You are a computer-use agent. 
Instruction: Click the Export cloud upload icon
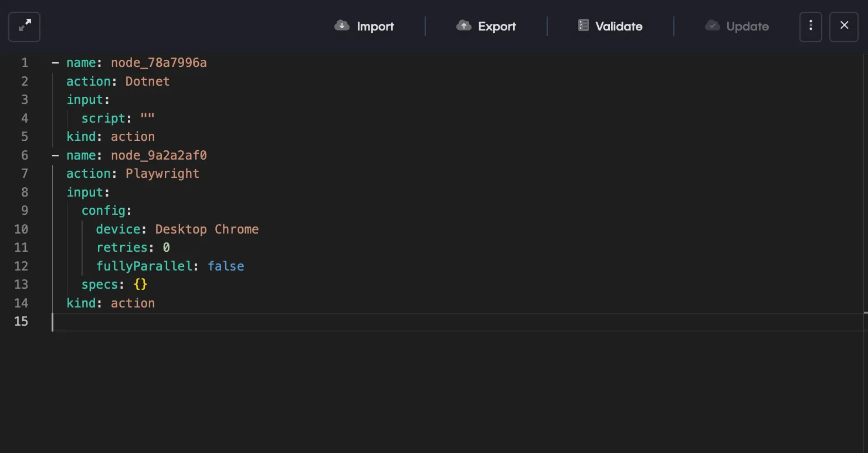tap(464, 25)
